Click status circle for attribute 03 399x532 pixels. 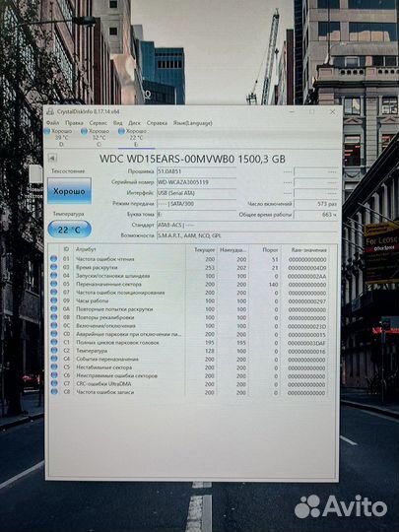tap(53, 267)
